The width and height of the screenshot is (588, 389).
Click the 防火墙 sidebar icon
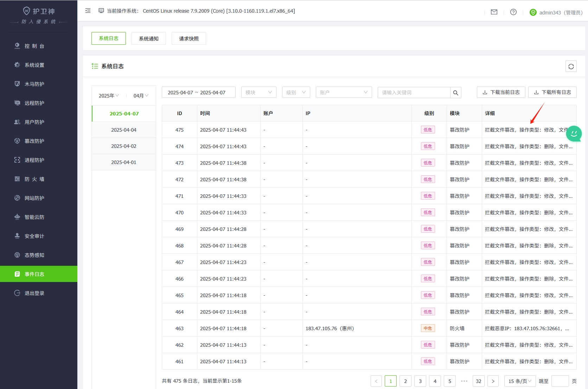click(x=17, y=179)
